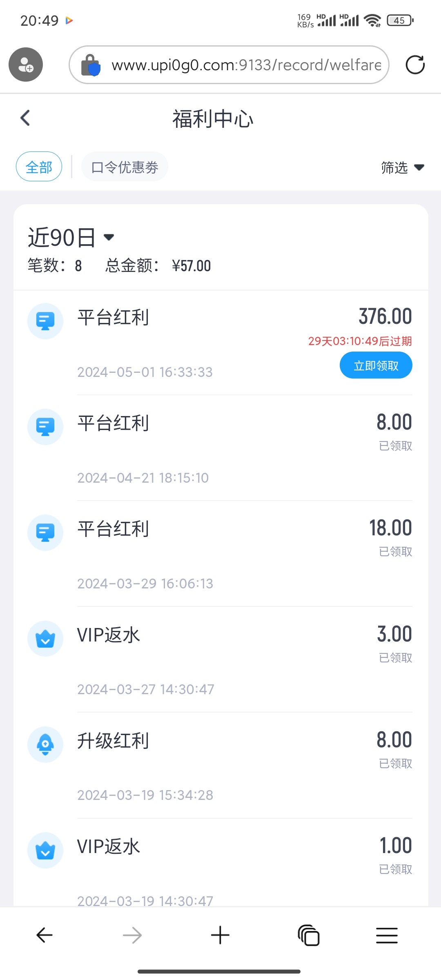
Task: Tap the crown icon for 3.00 VIP返水
Action: point(45,639)
